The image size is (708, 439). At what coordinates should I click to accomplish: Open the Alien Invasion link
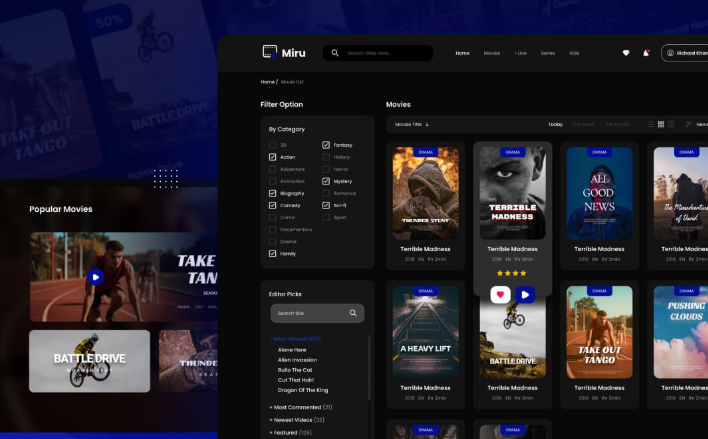coord(296,360)
